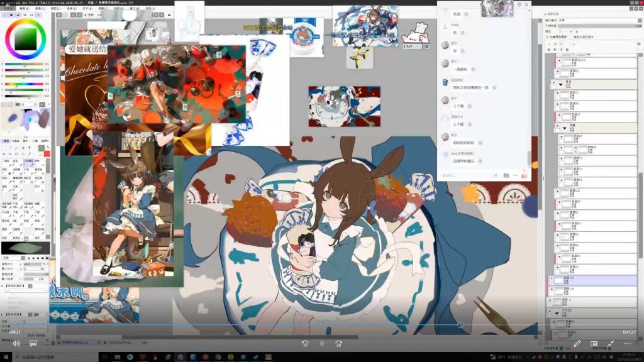Click the folder icon in chat input bar
This screenshot has height=362, width=644.
tap(506, 175)
